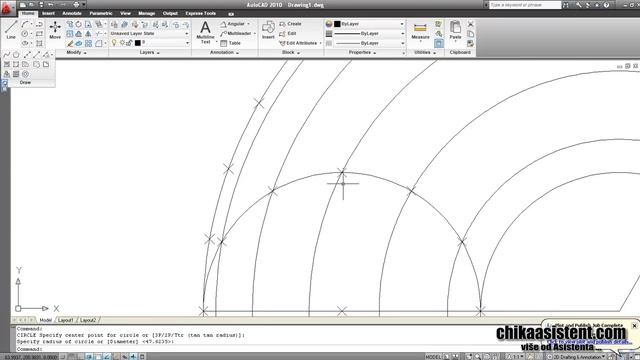Click the Create block button
The height and width of the screenshot is (360, 640).
(290, 24)
